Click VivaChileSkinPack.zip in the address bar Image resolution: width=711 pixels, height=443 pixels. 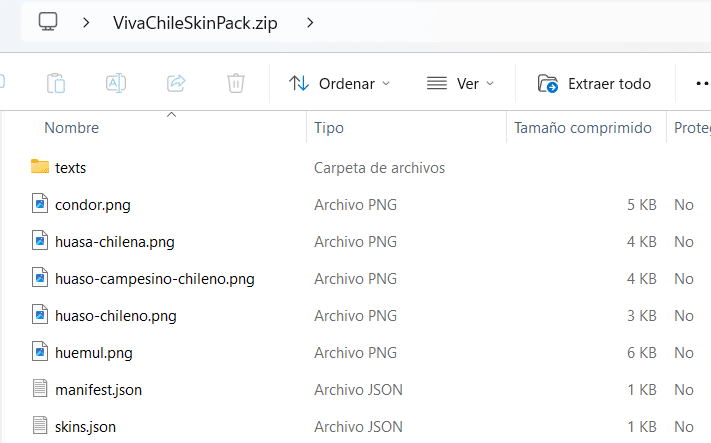196,21
